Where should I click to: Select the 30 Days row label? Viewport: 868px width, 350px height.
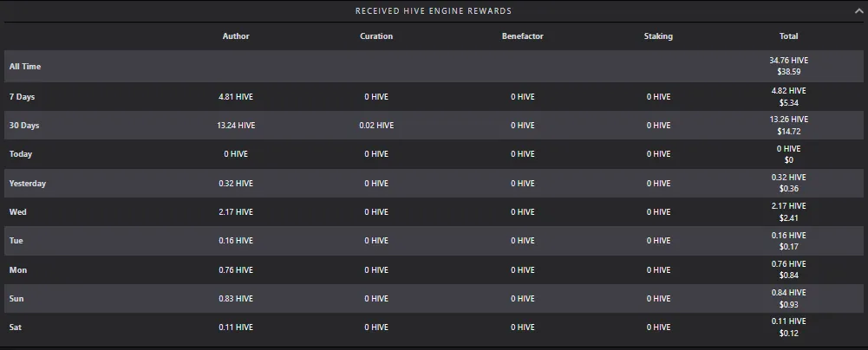(x=24, y=126)
